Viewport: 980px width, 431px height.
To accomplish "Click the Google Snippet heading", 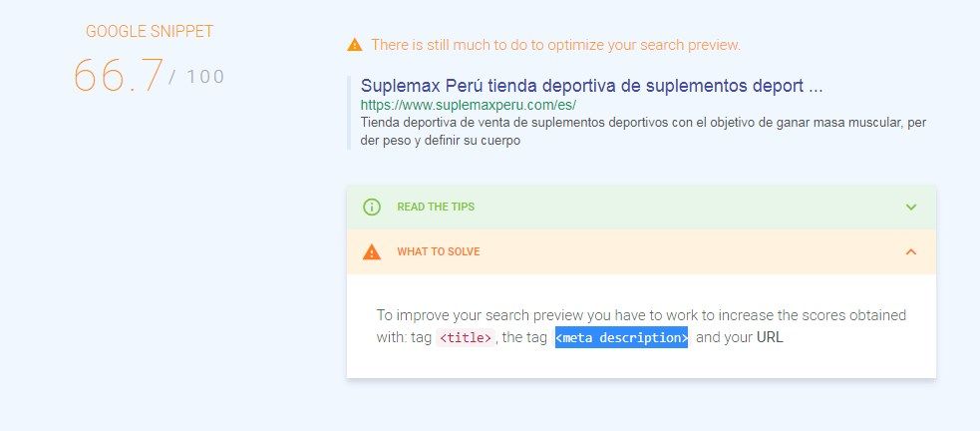I will pos(150,32).
